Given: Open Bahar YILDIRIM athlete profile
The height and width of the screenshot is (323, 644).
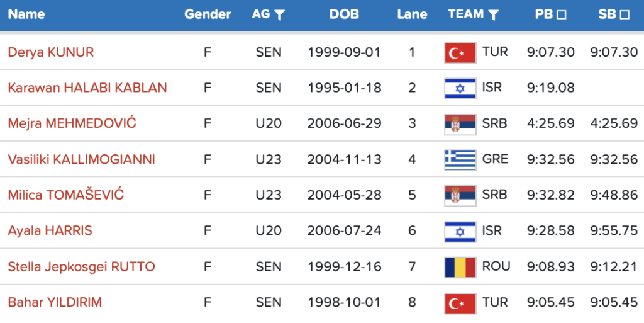Looking at the screenshot, I should [55, 303].
